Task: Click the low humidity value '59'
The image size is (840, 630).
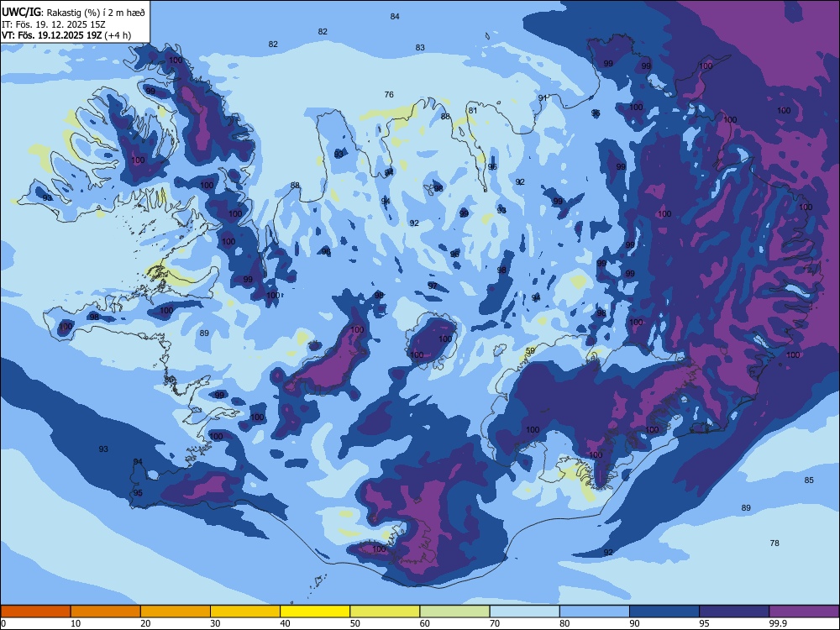Action: 530,351
